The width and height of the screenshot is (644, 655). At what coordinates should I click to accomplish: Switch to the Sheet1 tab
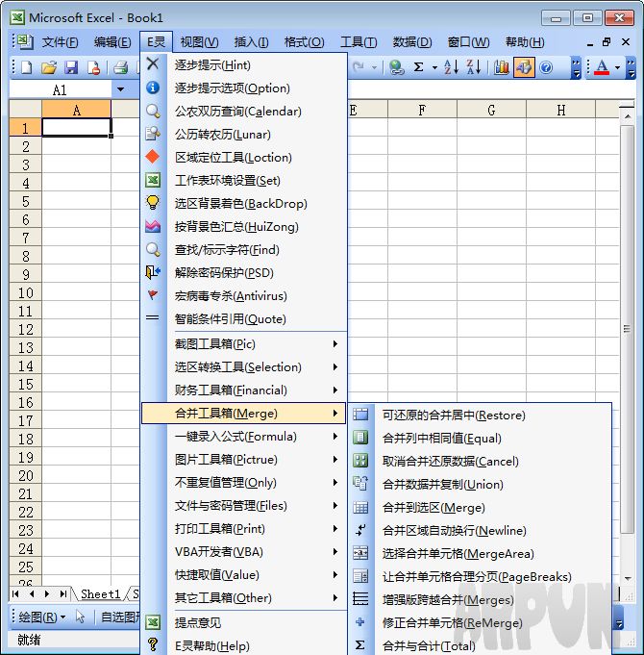pyautogui.click(x=100, y=593)
